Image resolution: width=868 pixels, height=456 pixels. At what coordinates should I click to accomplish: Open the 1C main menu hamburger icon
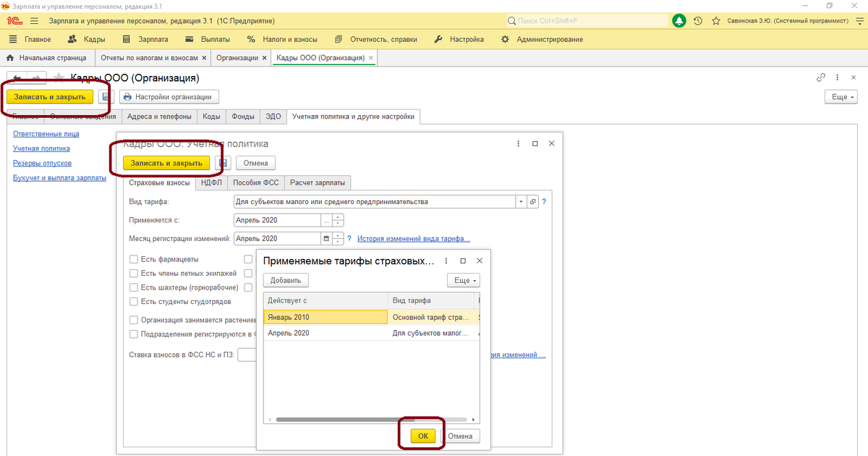[x=34, y=21]
